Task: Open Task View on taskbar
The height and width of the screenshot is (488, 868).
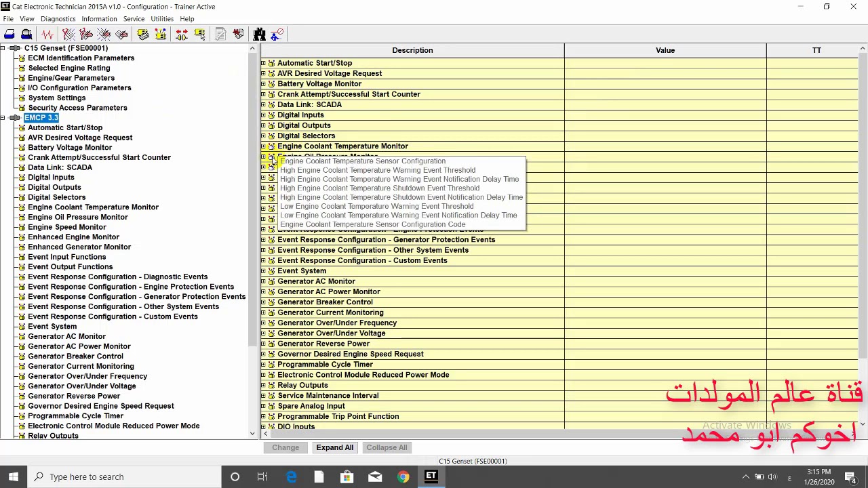Action: click(262, 476)
